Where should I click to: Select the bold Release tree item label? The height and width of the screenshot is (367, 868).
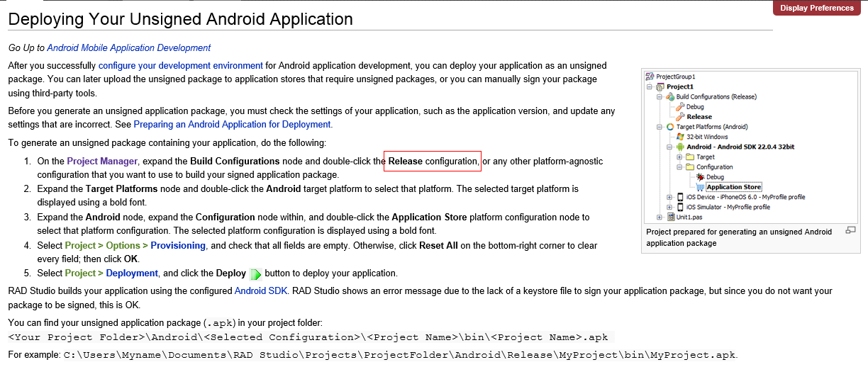pyautogui.click(x=699, y=116)
